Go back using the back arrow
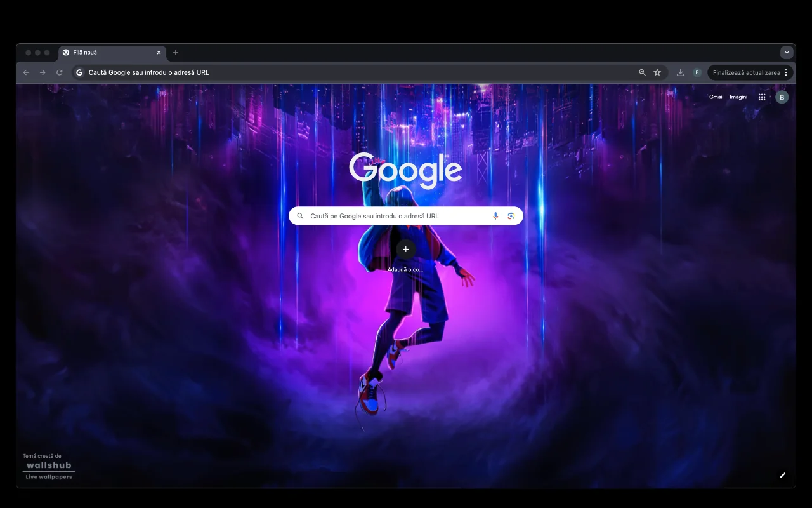 coord(26,72)
